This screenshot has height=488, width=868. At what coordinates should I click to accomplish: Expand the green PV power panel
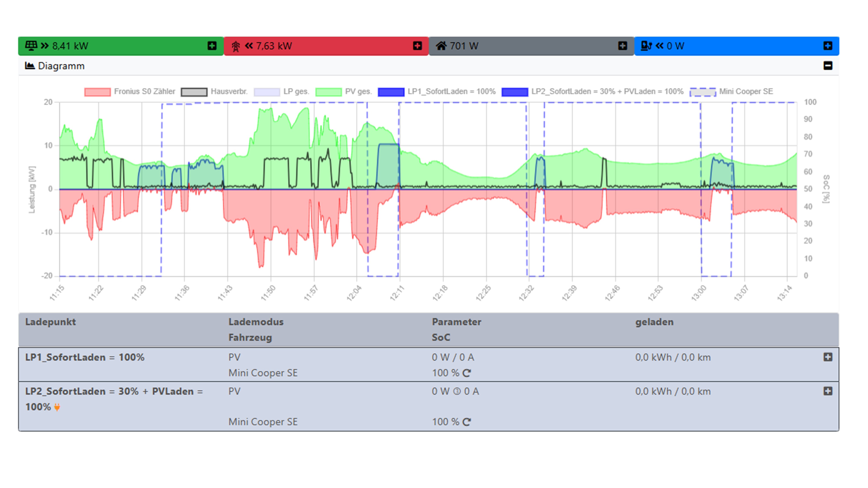[212, 46]
